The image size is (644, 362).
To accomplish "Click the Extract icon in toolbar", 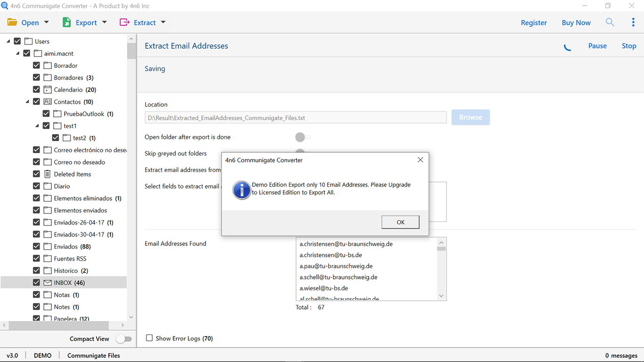I will pyautogui.click(x=124, y=22).
